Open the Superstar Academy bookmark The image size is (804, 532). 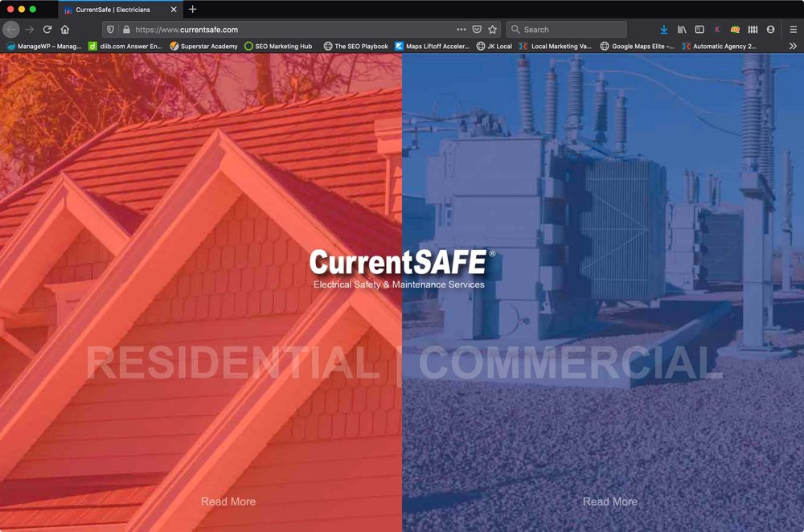point(203,46)
